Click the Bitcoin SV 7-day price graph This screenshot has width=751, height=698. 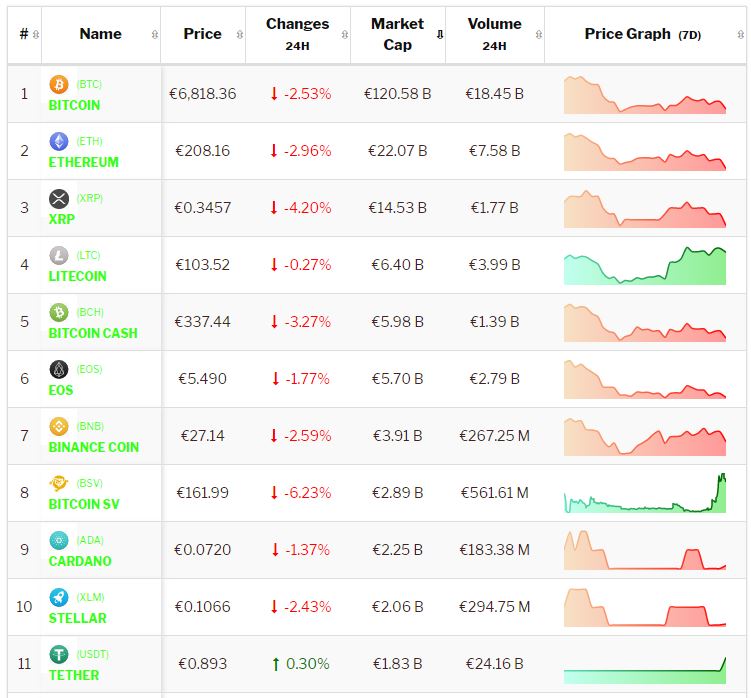tap(645, 493)
